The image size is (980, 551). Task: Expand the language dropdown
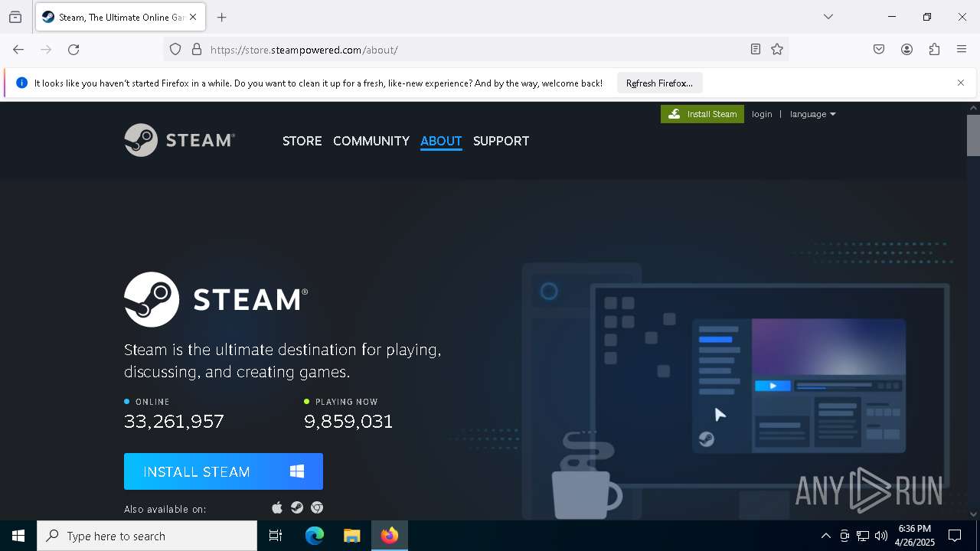(812, 114)
